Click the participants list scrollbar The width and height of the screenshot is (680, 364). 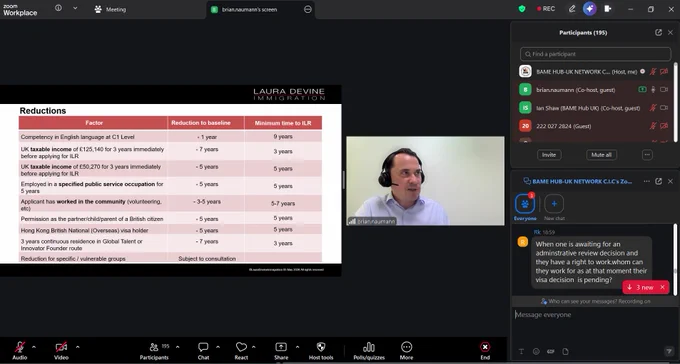pos(676,102)
